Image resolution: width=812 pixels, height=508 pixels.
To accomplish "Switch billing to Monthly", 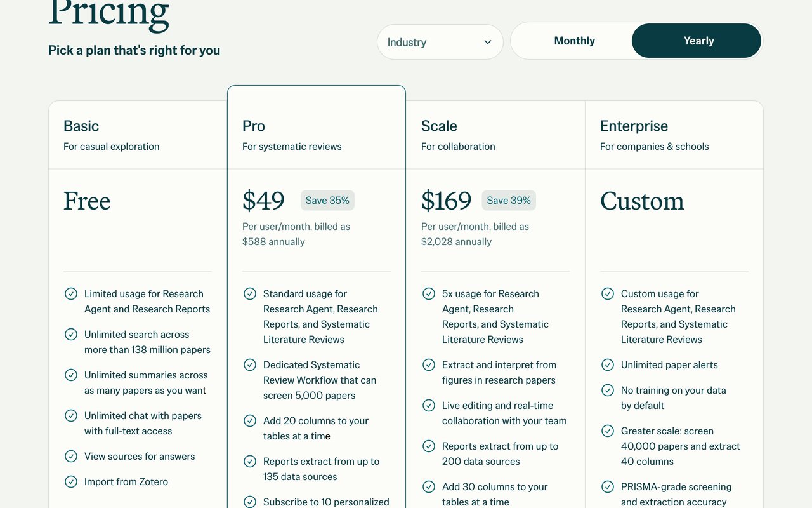I will 574,41.
